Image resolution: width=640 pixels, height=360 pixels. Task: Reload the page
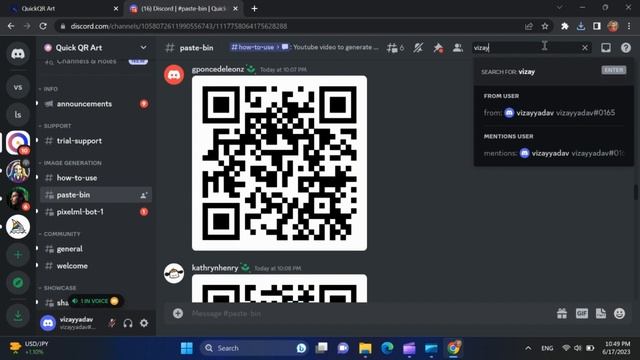tap(43, 26)
